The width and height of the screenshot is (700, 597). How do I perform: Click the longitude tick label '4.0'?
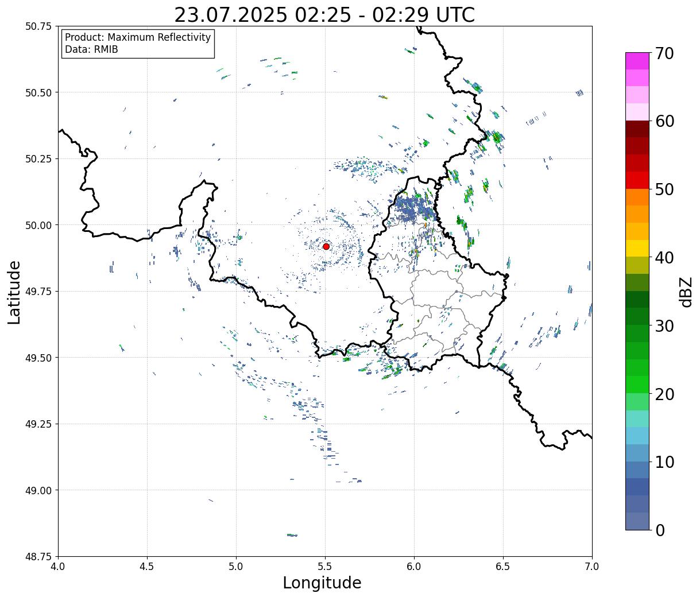58,567
